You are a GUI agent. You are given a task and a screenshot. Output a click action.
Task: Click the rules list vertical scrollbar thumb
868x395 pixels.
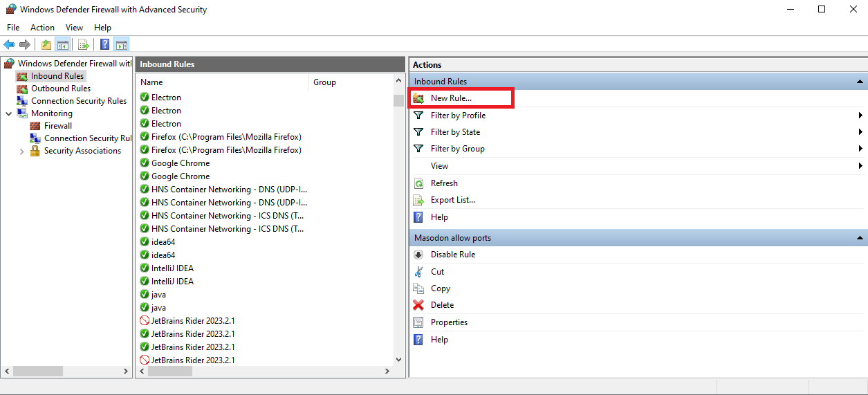(398, 101)
